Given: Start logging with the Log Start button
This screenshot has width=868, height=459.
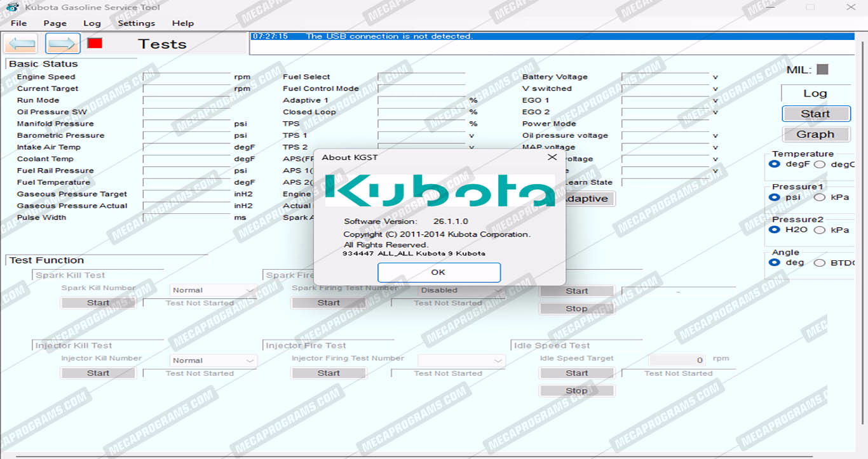Looking at the screenshot, I should 816,114.
